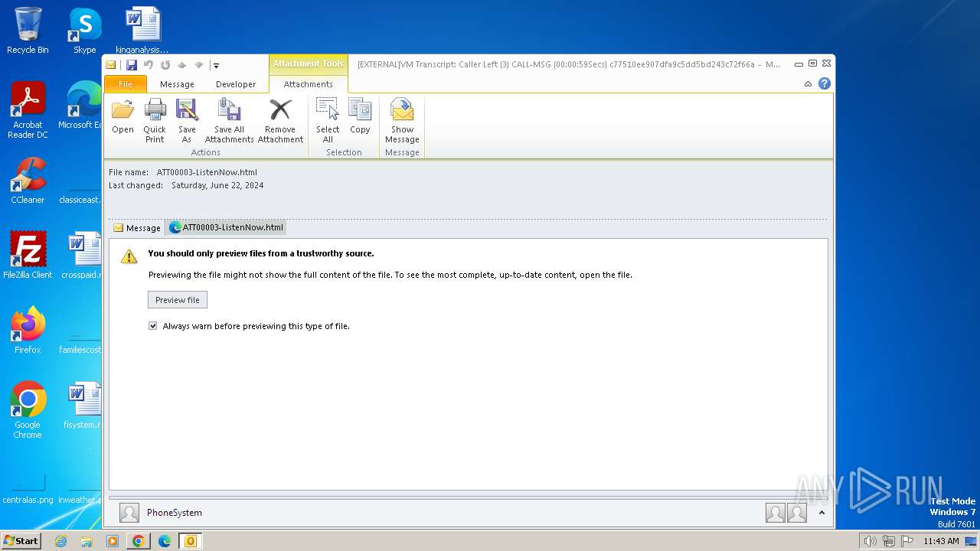Image resolution: width=980 pixels, height=551 pixels.
Task: Open the PhoneSystem contact photo
Action: [x=129, y=513]
